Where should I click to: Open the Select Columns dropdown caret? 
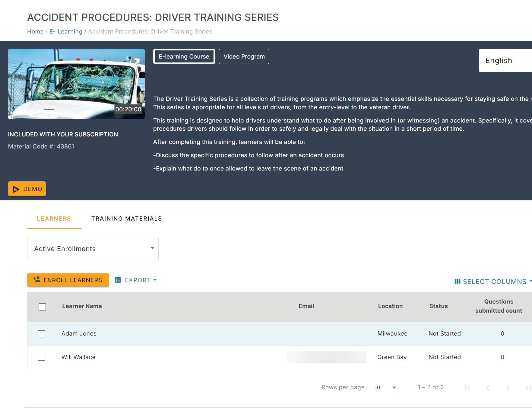tap(530, 281)
